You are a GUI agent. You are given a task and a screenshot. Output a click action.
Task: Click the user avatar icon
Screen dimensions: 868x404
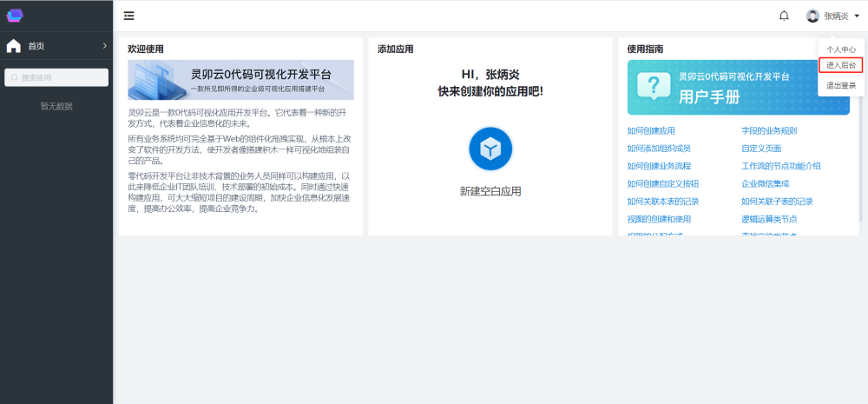(812, 16)
